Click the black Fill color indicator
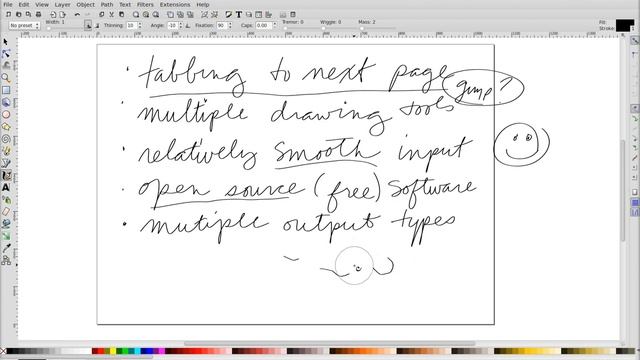This screenshot has height=360, width=640. [x=625, y=25]
